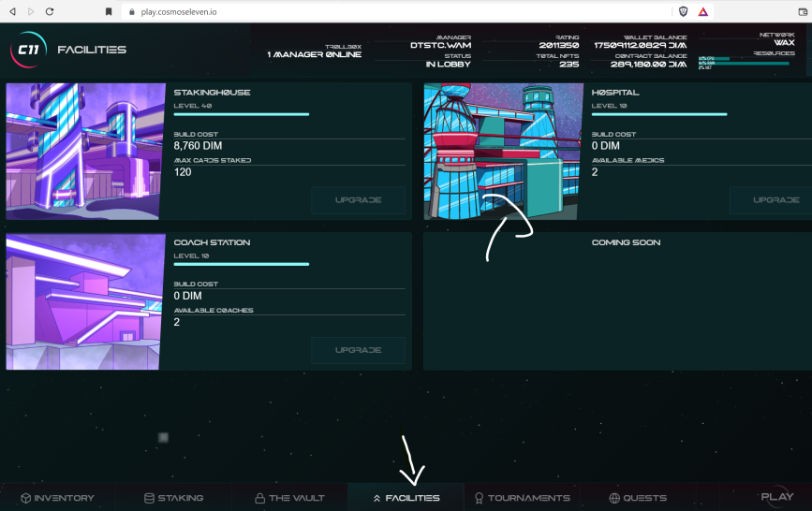Screen dimensions: 812x511
Task: Click the max cards staked value 120
Action: click(183, 172)
